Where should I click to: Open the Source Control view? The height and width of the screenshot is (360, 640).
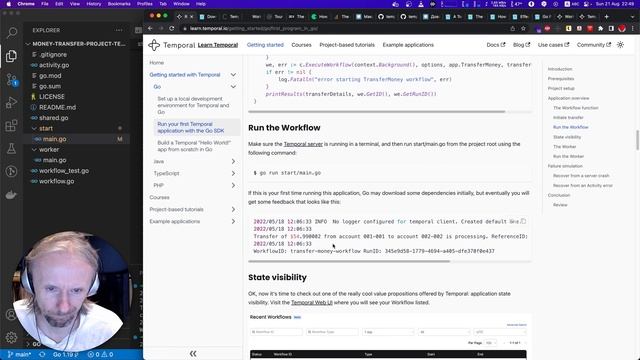(11, 79)
